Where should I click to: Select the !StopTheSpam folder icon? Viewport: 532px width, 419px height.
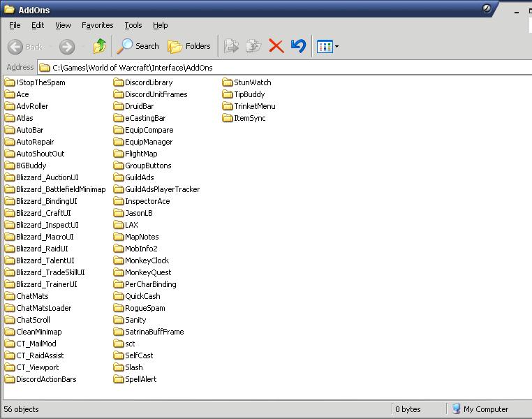(x=10, y=82)
